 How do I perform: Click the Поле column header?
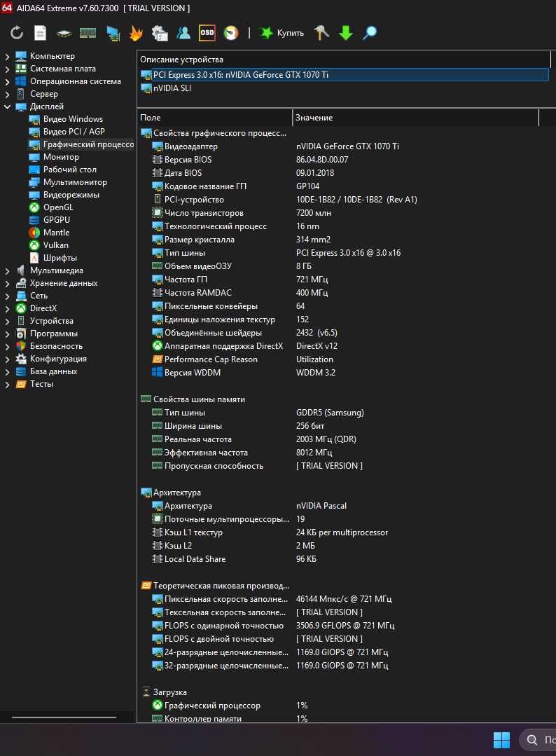coord(215,118)
